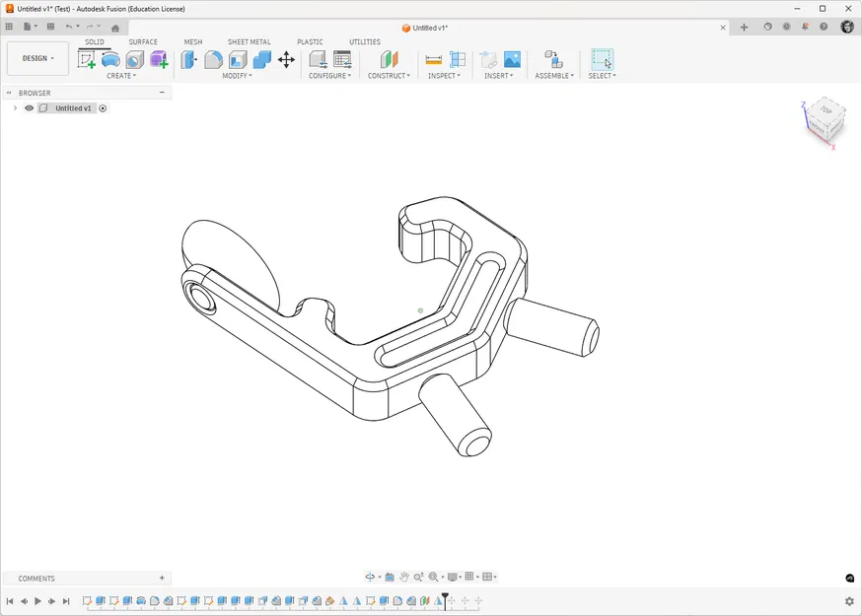Open Grid and Snaps dropdown
862x616 pixels.
click(471, 577)
